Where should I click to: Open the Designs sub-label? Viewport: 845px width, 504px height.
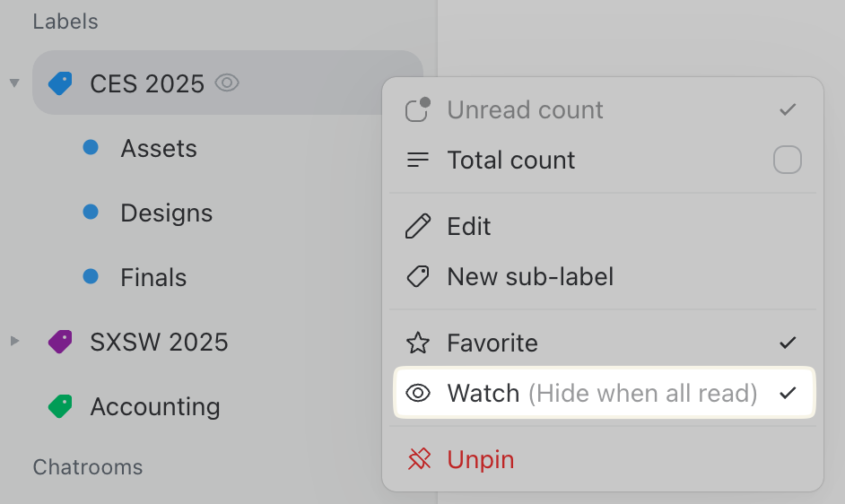167,213
